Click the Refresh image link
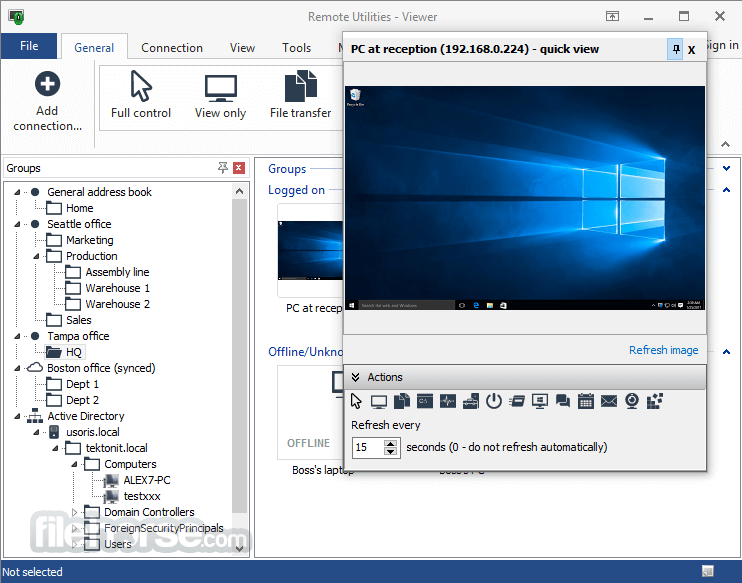The image size is (742, 583). [x=663, y=350]
